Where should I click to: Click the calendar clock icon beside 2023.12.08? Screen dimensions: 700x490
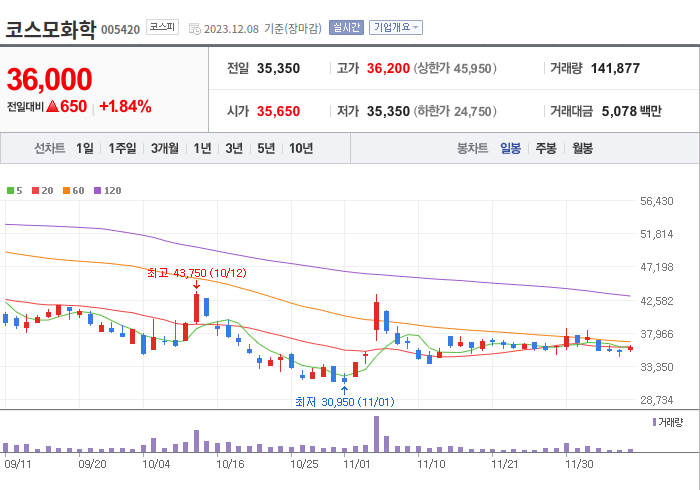pos(195,29)
